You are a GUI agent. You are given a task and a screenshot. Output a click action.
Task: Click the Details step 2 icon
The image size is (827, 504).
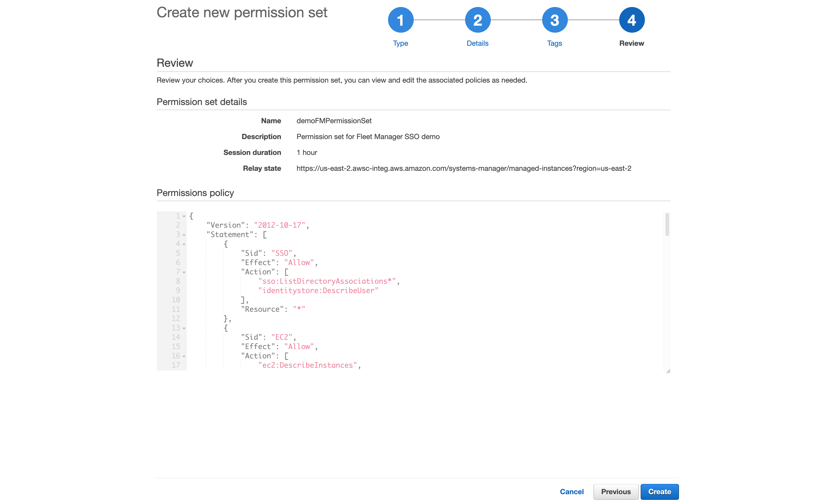point(477,21)
